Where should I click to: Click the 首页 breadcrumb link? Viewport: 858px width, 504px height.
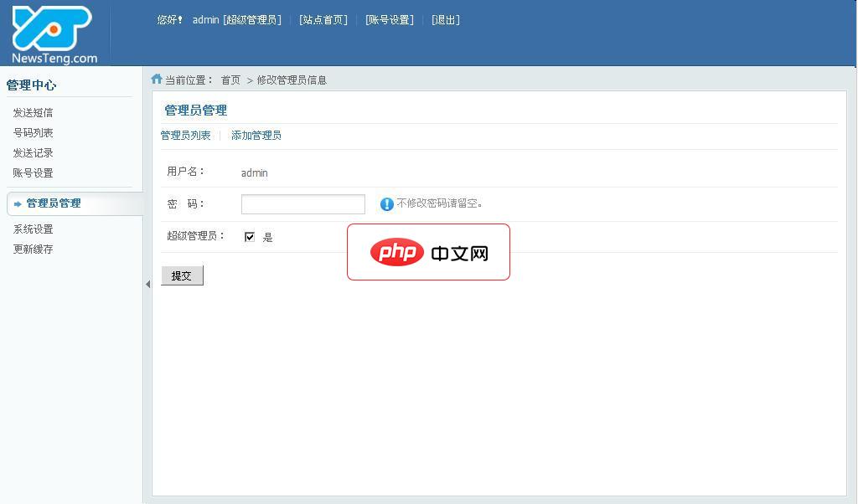click(x=229, y=80)
